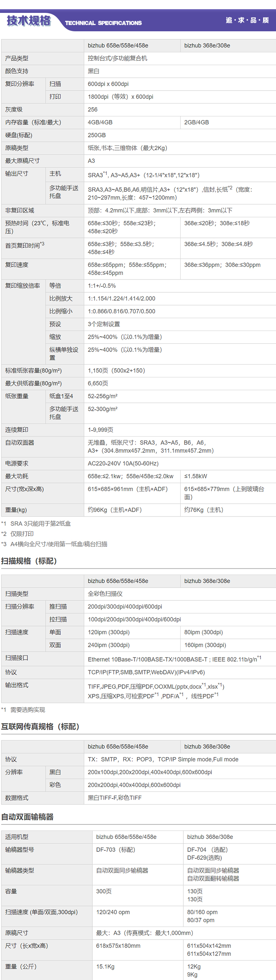Click the 技术规格 title in the banner

tap(28, 21)
